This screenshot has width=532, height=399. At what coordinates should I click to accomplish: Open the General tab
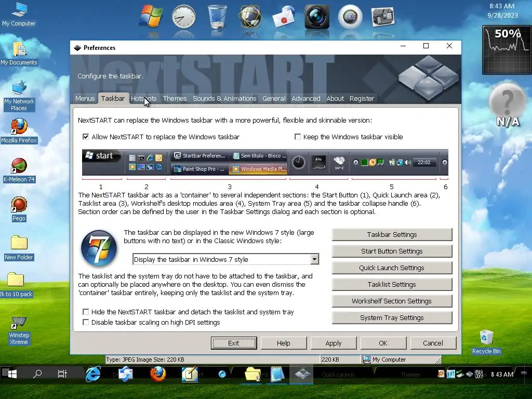pyautogui.click(x=274, y=98)
